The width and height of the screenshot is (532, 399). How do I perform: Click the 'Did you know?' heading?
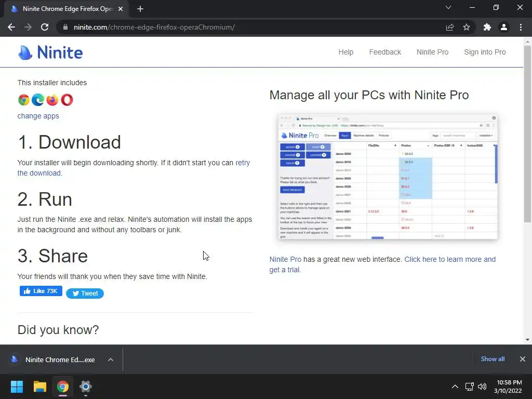point(58,330)
